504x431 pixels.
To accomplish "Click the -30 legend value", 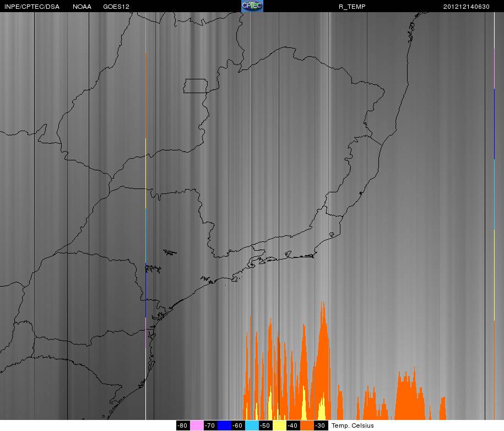I will pyautogui.click(x=321, y=425).
